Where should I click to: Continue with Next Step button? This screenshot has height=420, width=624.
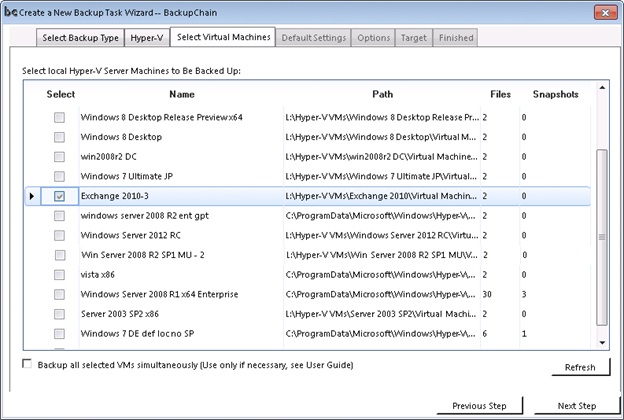click(x=577, y=406)
